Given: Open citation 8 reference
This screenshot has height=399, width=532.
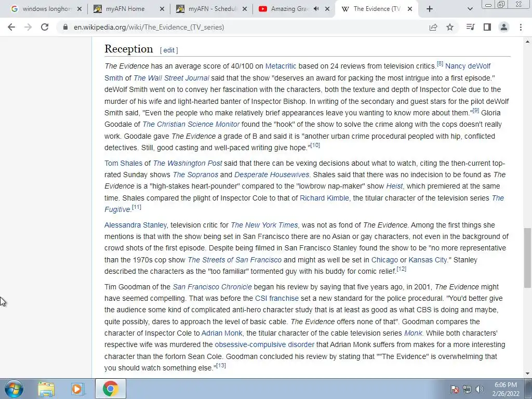Looking at the screenshot, I should pyautogui.click(x=440, y=63).
